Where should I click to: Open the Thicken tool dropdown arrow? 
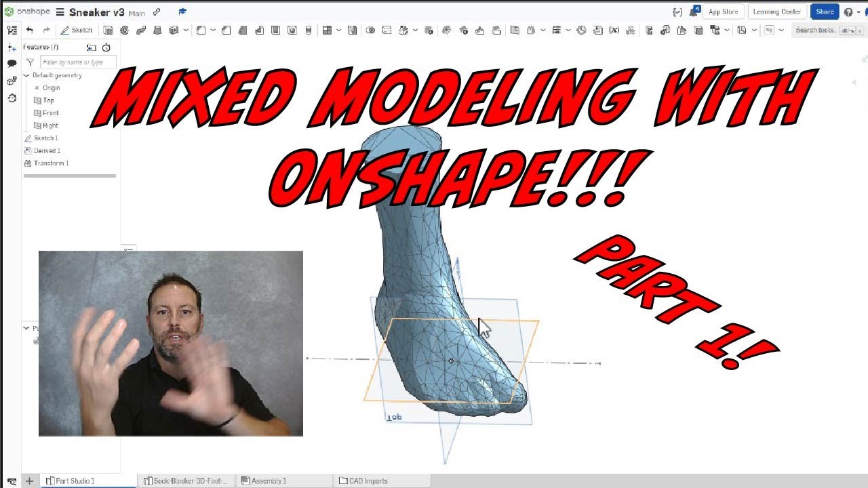pyautogui.click(x=186, y=30)
